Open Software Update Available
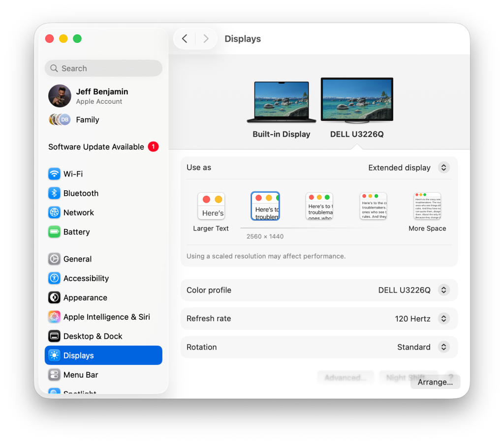Image resolution: width=504 pixels, height=443 pixels. point(103,147)
